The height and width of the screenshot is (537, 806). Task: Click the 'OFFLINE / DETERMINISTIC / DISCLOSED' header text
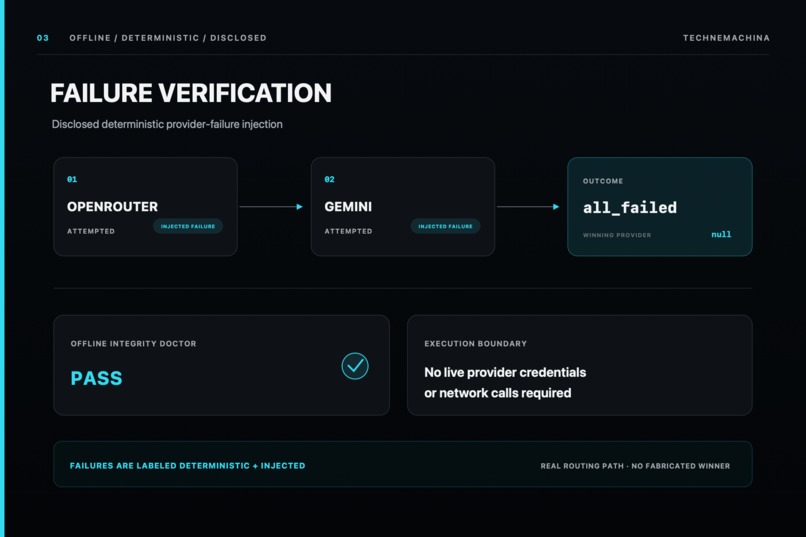[x=168, y=38]
